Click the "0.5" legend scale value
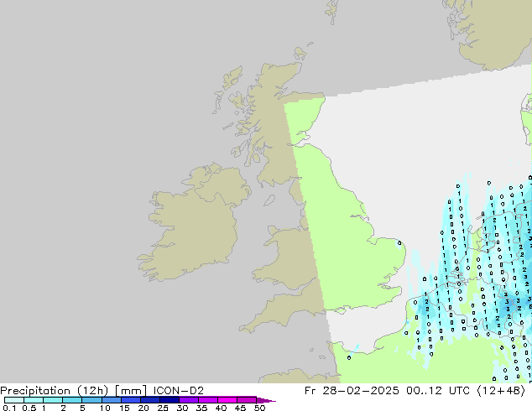The height and width of the screenshot is (411, 532). click(x=29, y=408)
